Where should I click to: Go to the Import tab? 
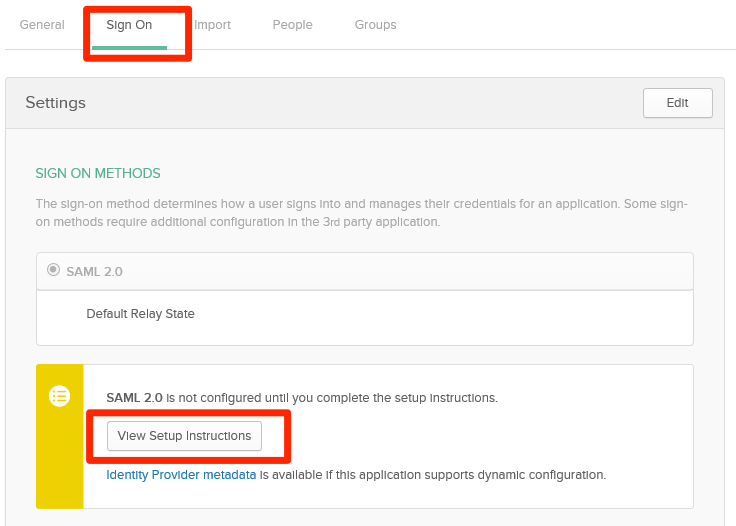pyautogui.click(x=212, y=25)
